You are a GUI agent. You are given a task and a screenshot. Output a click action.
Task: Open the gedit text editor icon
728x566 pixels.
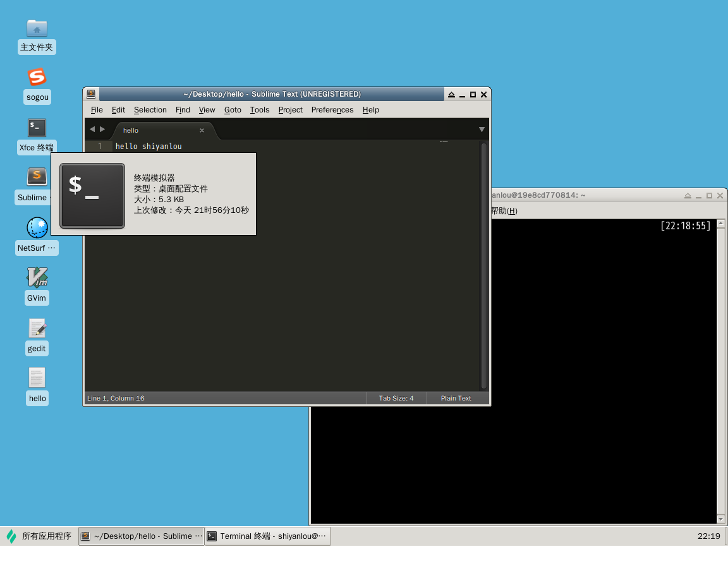point(37,328)
